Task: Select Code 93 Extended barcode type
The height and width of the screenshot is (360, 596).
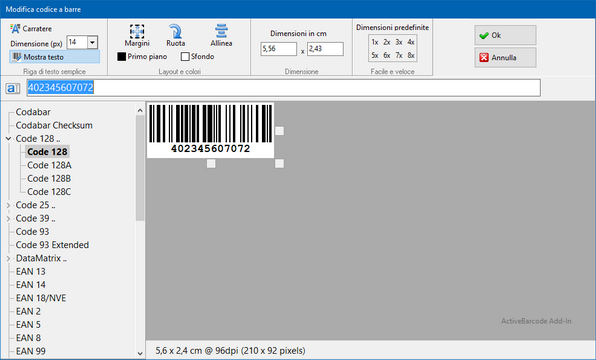Action: 52,245
